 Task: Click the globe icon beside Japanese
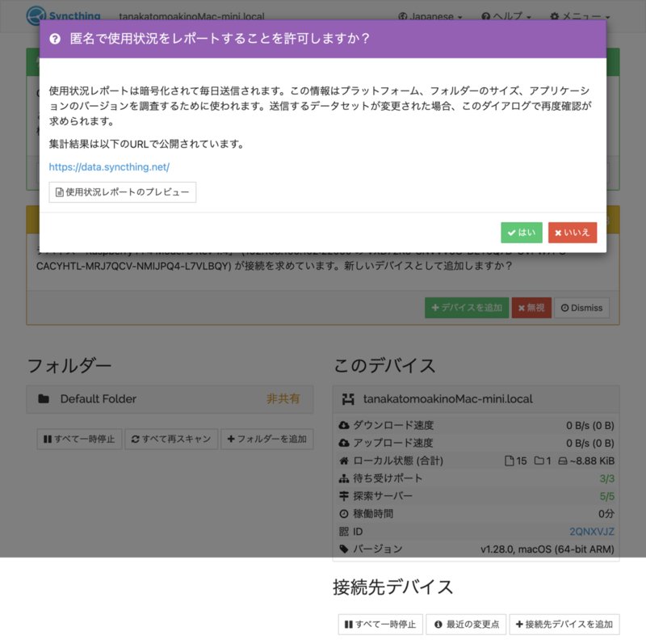click(402, 16)
